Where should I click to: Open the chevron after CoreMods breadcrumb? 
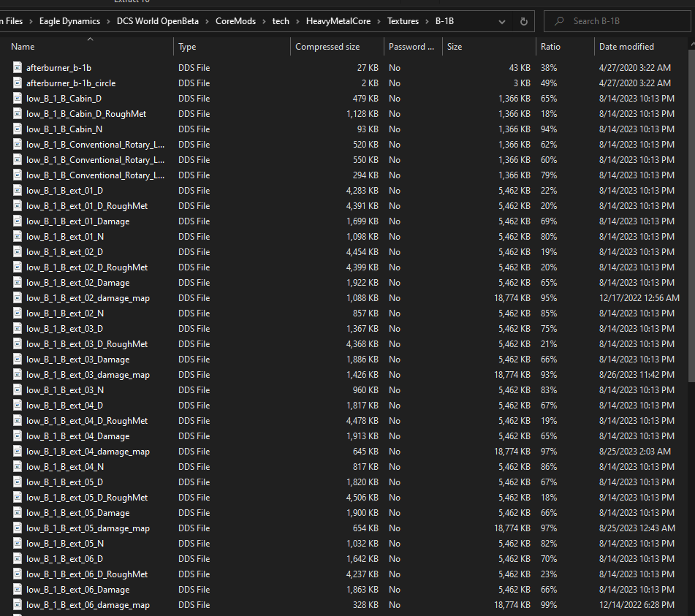264,21
